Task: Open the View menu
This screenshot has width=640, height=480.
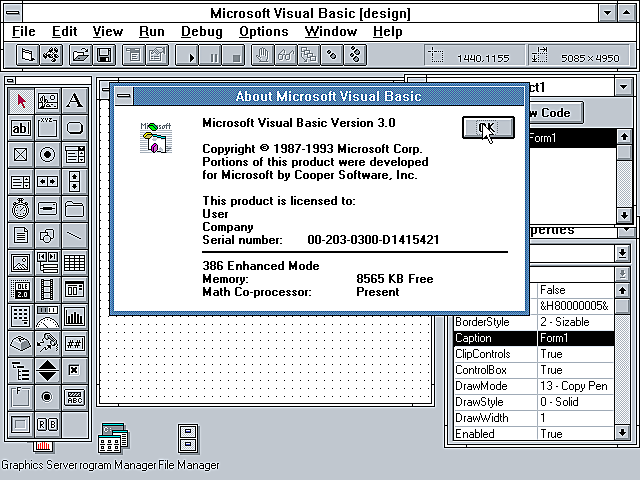Action: [108, 31]
